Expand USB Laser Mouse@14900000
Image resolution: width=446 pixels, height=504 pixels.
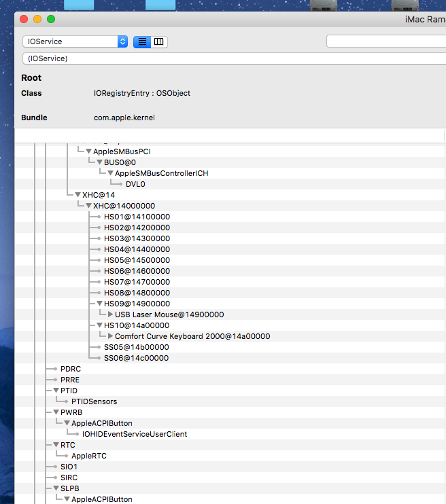(110, 314)
